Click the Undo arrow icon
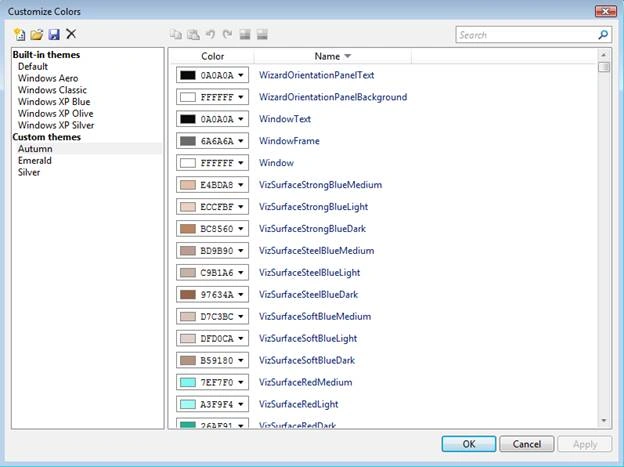Screen dimensions: 624x467 pos(211,35)
